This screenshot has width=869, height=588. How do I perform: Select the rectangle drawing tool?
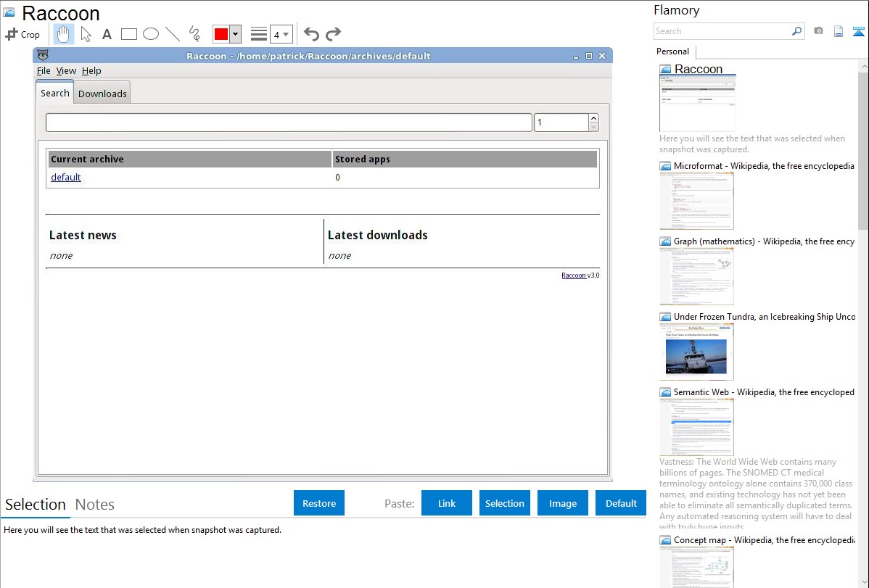[128, 34]
